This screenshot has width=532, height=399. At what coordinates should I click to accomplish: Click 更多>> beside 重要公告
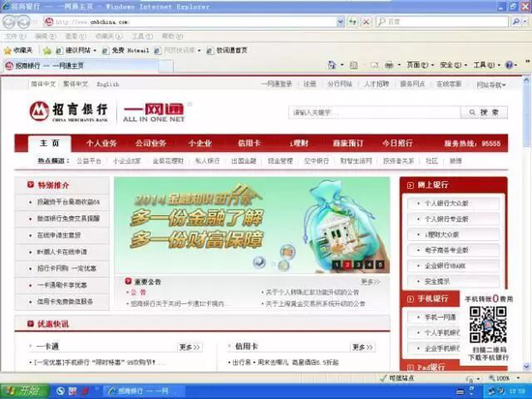(x=370, y=282)
